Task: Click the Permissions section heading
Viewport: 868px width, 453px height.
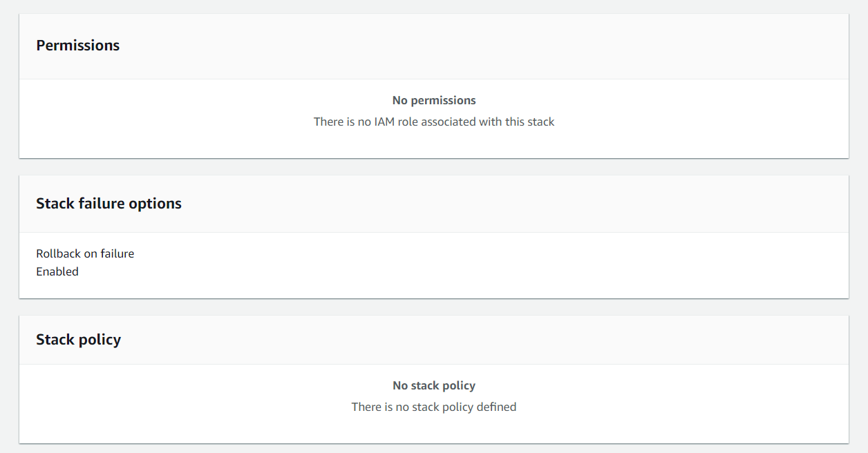Action: pyautogui.click(x=77, y=46)
